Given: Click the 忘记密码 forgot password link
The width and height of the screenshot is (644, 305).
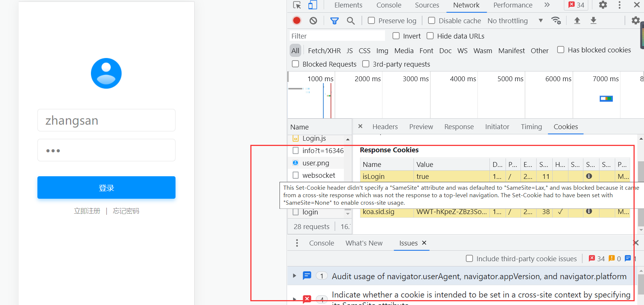Looking at the screenshot, I should pyautogui.click(x=126, y=211).
